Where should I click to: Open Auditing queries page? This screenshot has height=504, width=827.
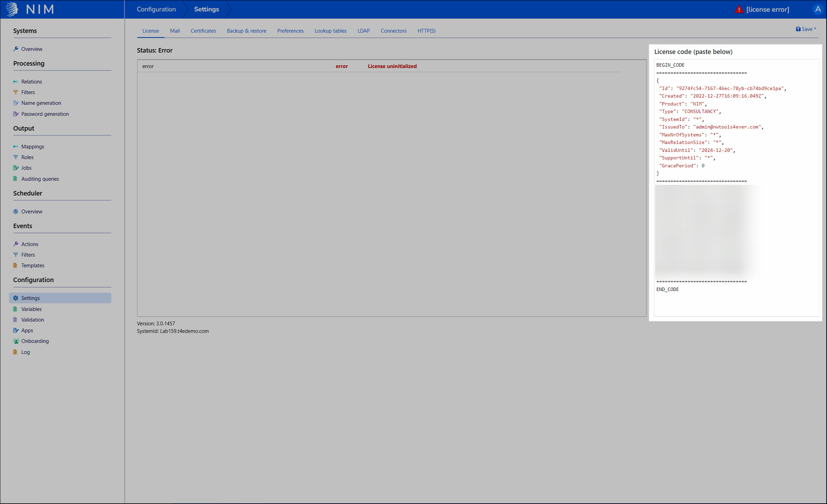tap(40, 179)
